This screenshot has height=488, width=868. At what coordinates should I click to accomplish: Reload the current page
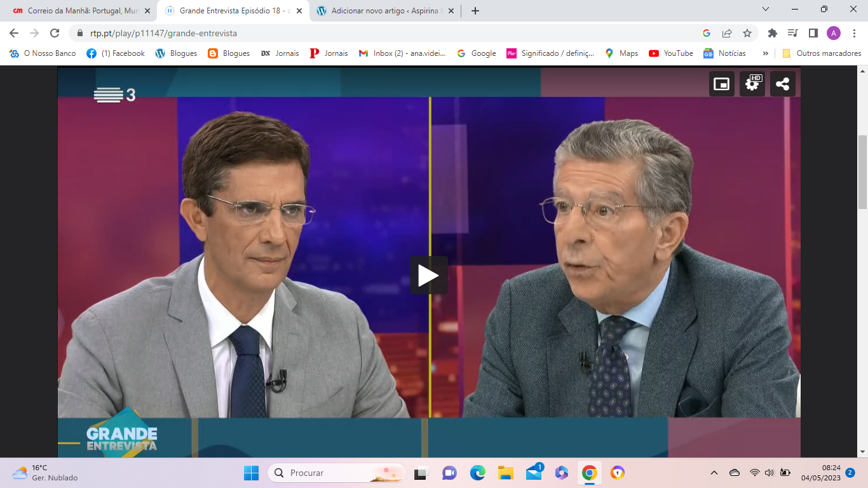click(x=55, y=33)
